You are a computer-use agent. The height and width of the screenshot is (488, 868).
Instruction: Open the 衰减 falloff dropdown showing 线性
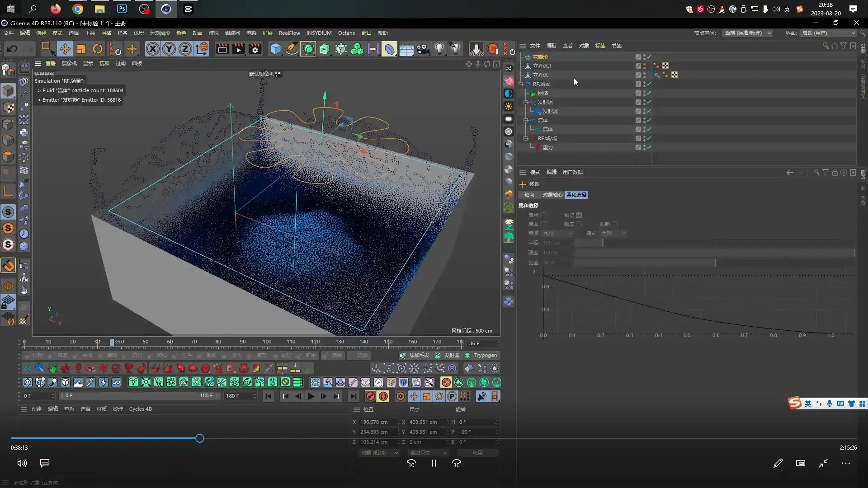557,233
